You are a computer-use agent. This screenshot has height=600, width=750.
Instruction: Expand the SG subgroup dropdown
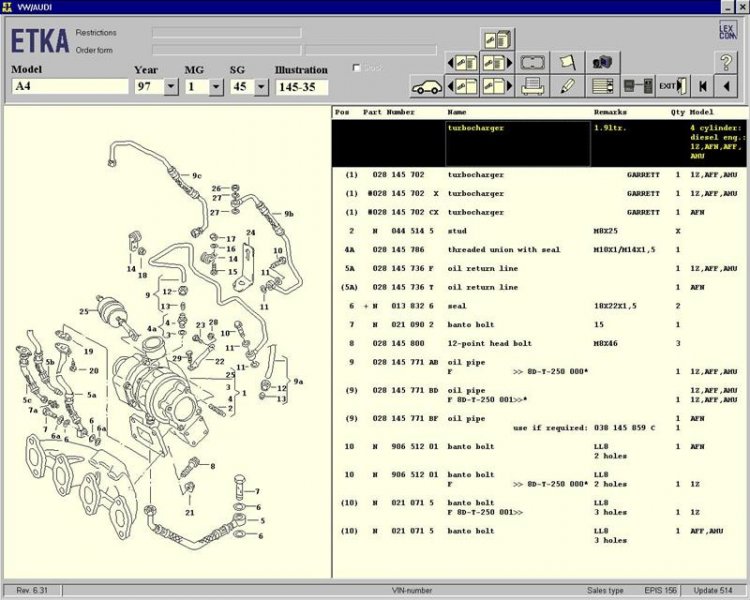coord(261,87)
